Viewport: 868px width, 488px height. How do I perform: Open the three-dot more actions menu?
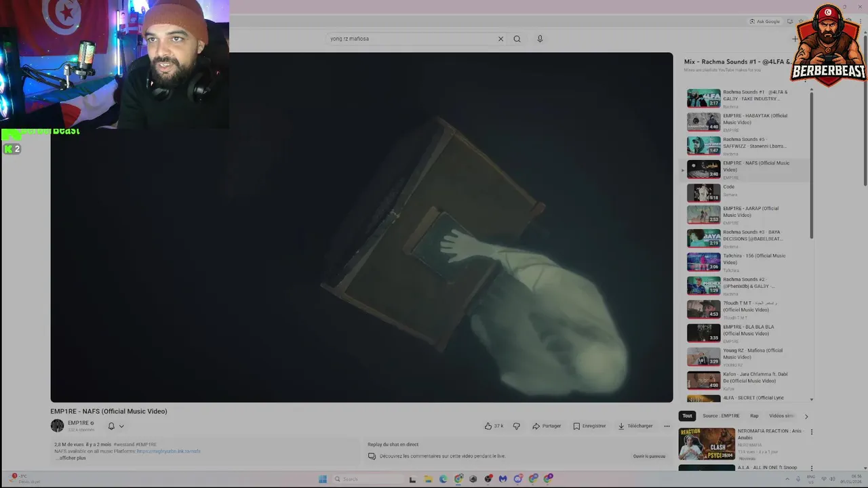click(x=667, y=426)
